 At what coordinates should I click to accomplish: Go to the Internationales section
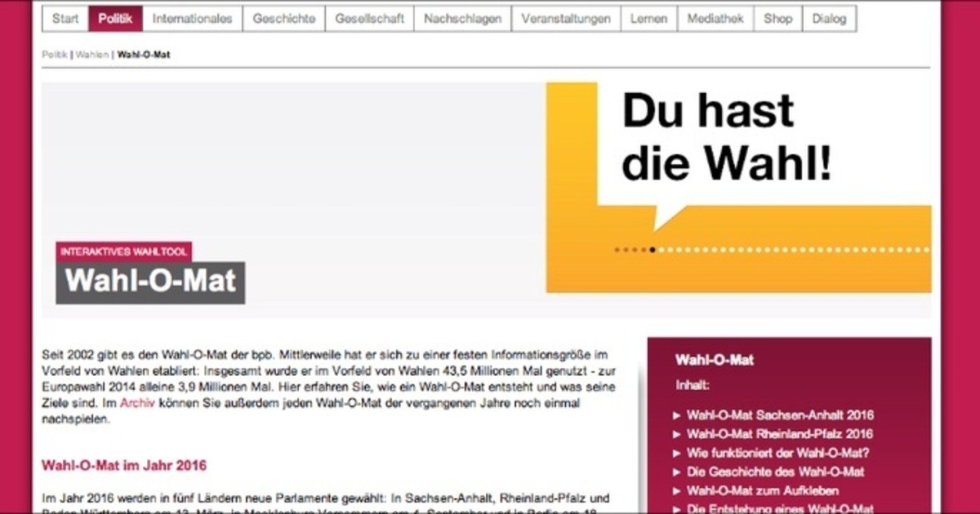(x=192, y=19)
